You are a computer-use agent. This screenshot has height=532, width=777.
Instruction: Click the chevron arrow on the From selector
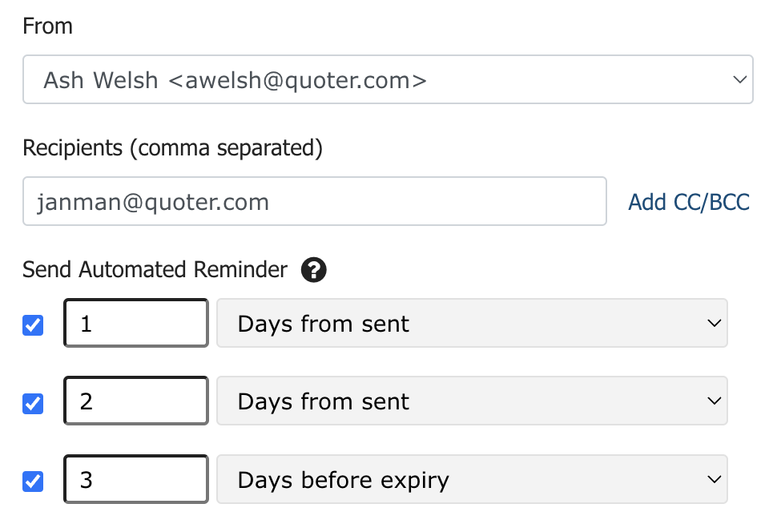740,79
